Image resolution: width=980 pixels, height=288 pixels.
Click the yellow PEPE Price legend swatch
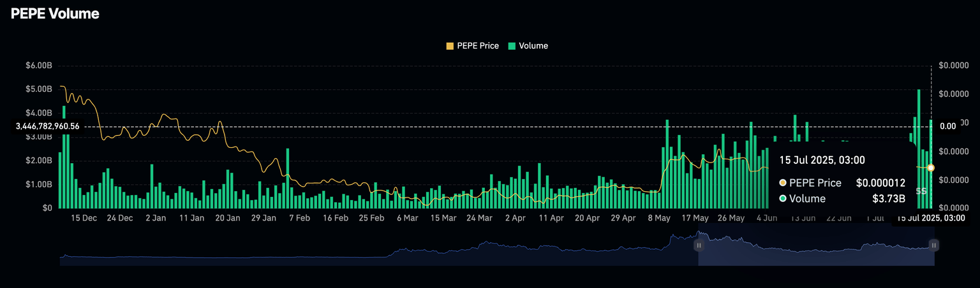(450, 46)
